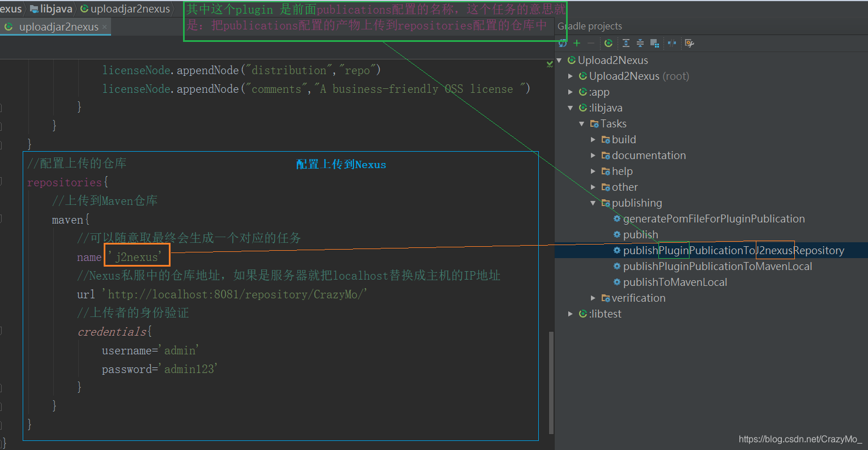Expand the build task group

point(593,139)
